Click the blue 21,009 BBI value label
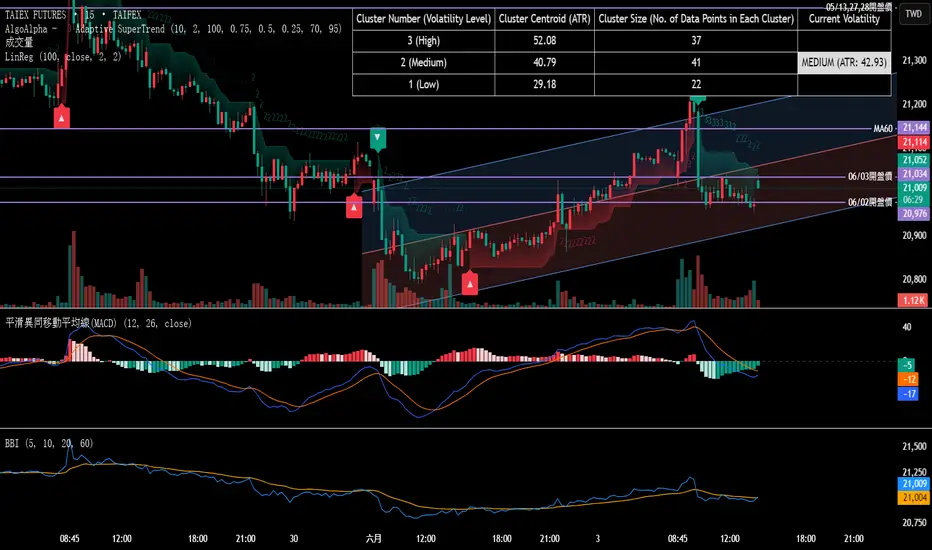 pyautogui.click(x=914, y=483)
